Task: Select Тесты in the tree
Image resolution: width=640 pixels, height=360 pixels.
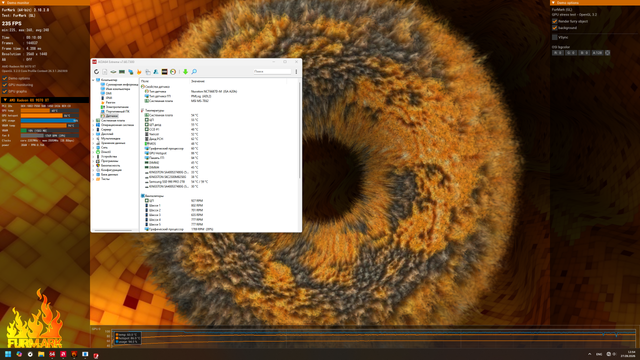Action: click(x=103, y=179)
